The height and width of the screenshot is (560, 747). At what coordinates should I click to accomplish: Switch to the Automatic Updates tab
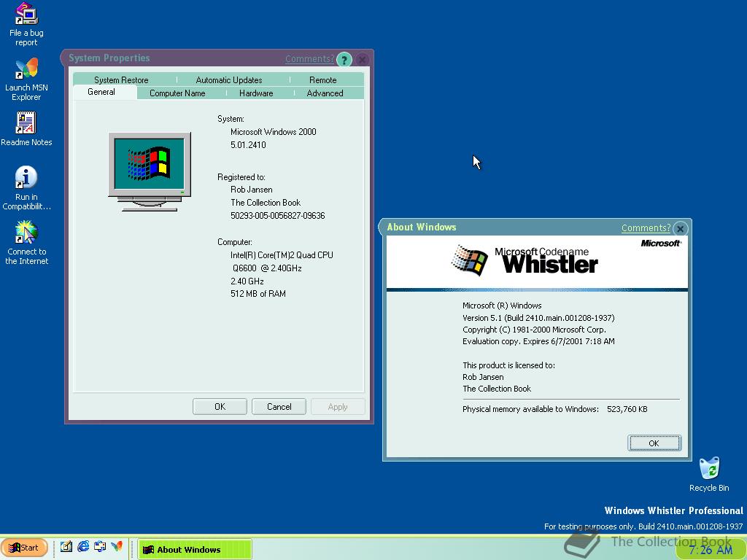(x=228, y=80)
